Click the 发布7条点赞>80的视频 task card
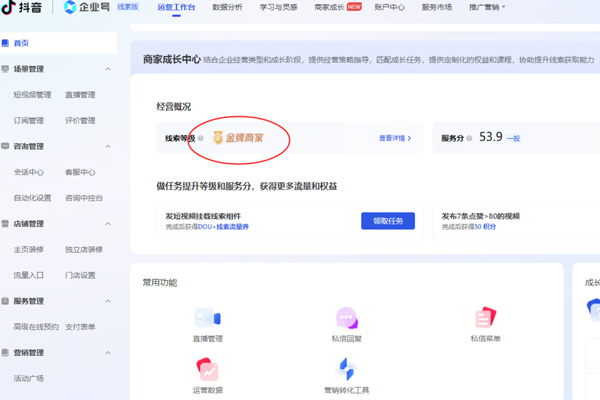600x400 pixels. click(x=516, y=221)
